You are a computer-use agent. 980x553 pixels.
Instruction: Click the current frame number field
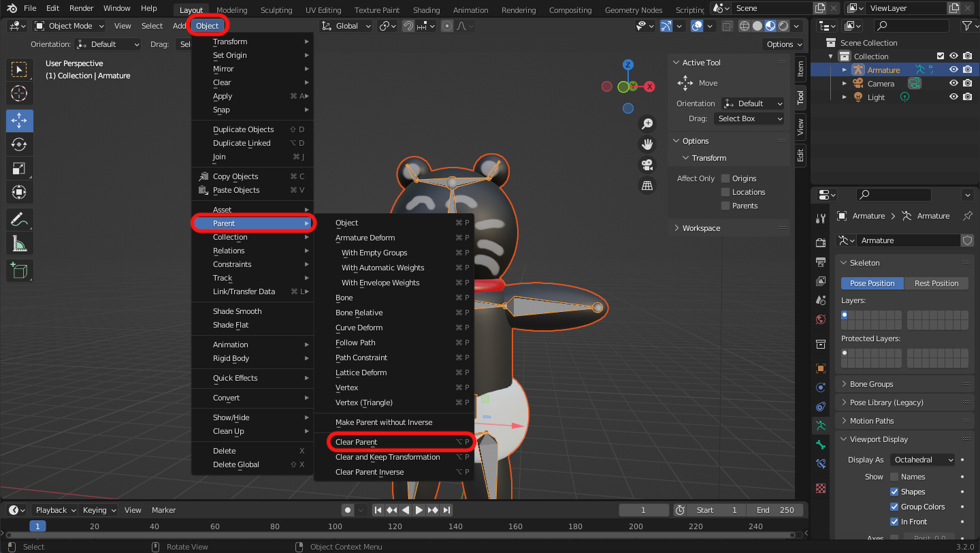click(x=644, y=509)
